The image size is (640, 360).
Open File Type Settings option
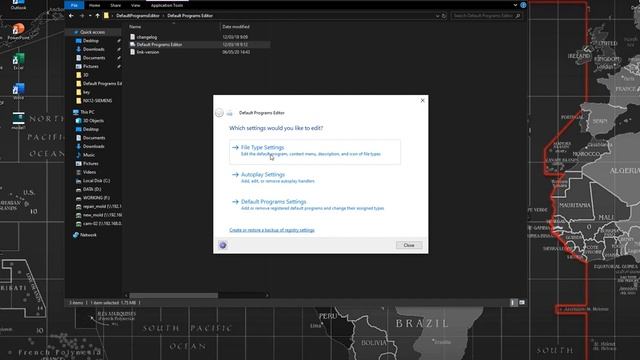[315, 151]
